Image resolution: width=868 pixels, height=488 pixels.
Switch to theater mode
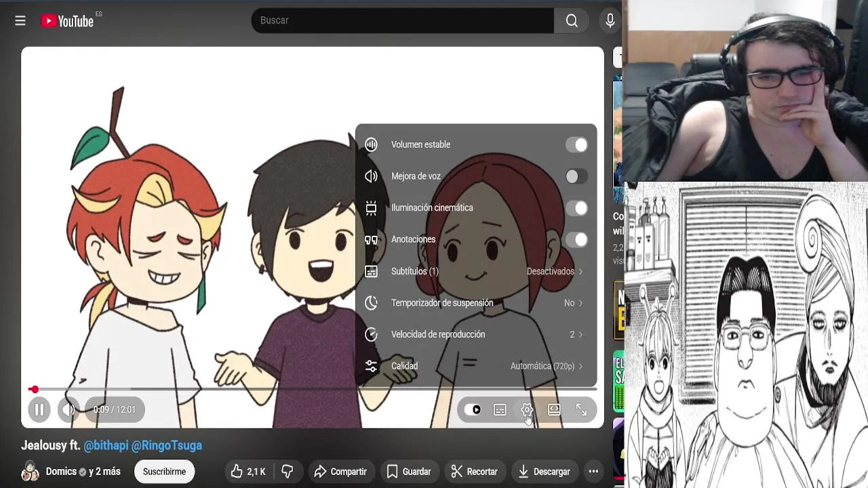[x=554, y=410]
